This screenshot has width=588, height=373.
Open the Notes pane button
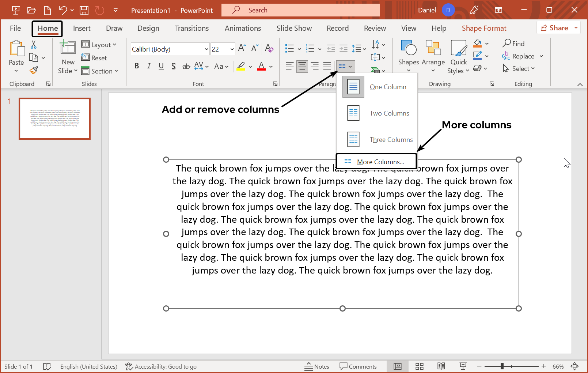(317, 366)
